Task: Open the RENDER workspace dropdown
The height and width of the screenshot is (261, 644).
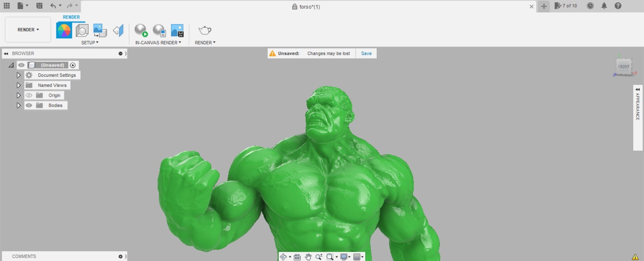Action: (28, 30)
